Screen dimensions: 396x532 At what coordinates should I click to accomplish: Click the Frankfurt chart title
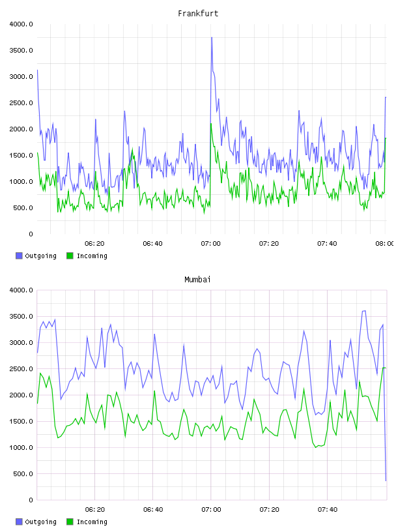click(198, 14)
